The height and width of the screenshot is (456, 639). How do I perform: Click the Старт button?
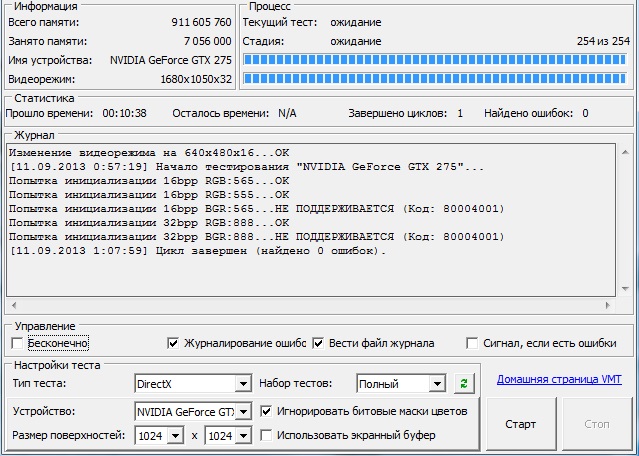tap(520, 424)
